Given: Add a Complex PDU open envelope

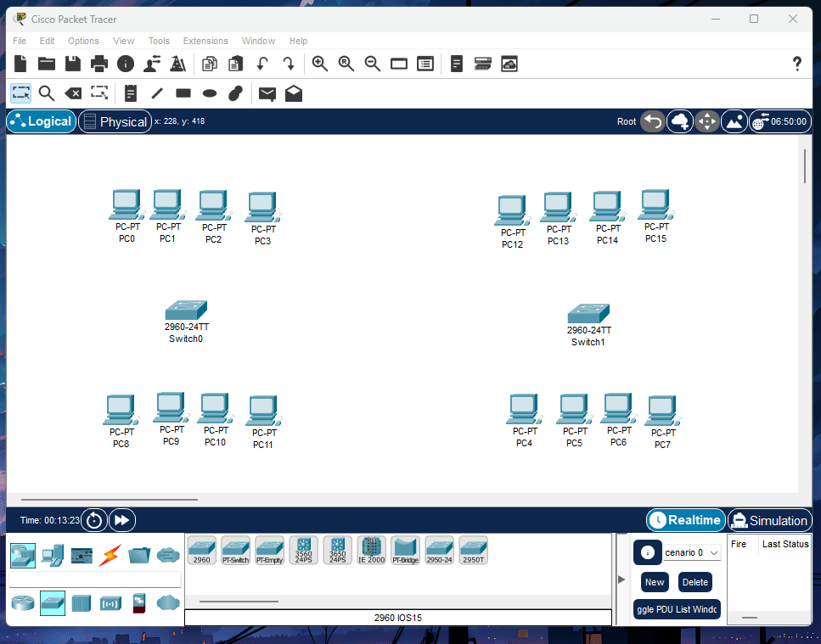Looking at the screenshot, I should 294,93.
